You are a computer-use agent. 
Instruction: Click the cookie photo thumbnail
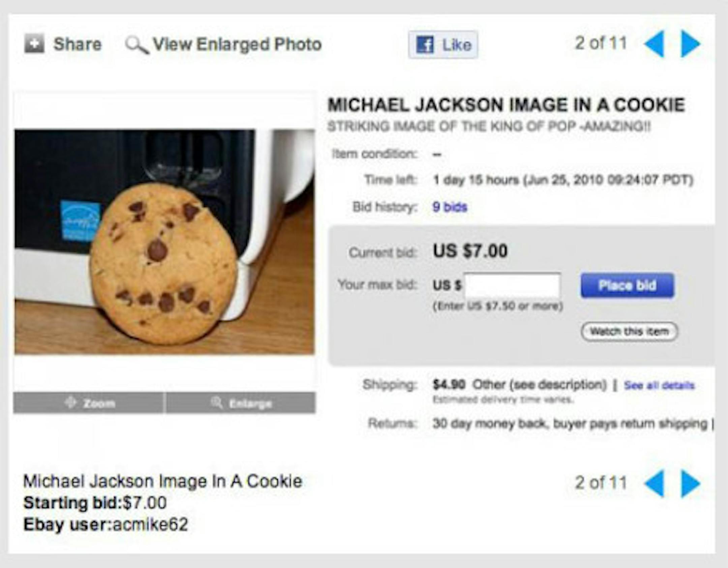coord(164,242)
